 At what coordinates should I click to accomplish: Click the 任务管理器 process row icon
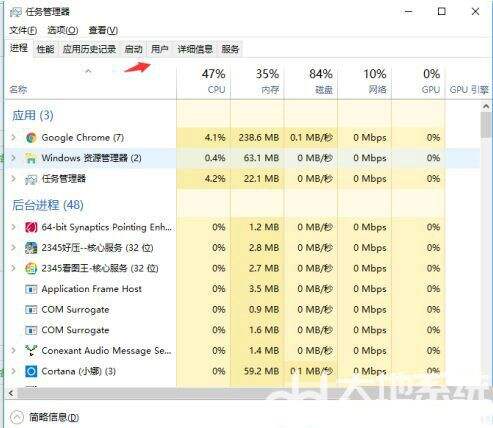[x=31, y=179]
